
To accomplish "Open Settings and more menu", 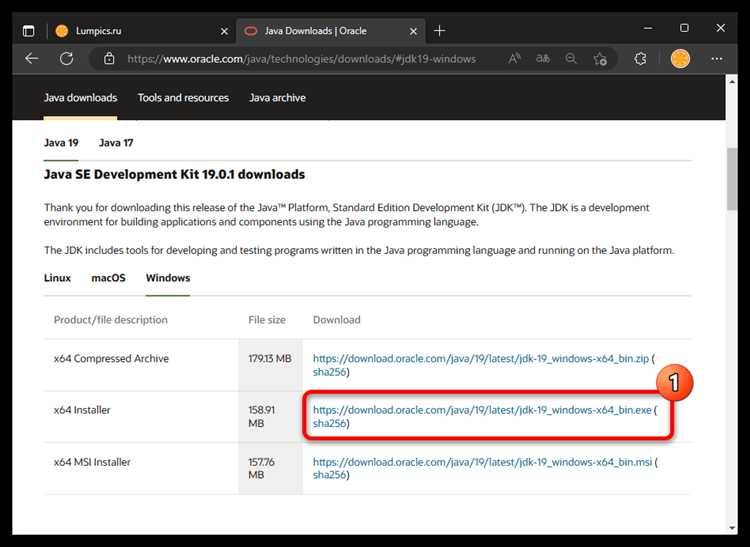I will (717, 59).
